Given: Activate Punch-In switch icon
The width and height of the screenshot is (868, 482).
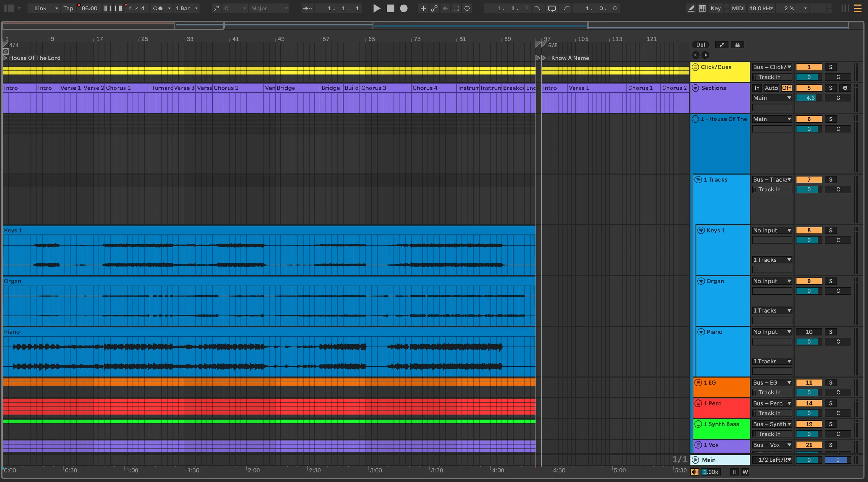Looking at the screenshot, I should click(539, 8).
